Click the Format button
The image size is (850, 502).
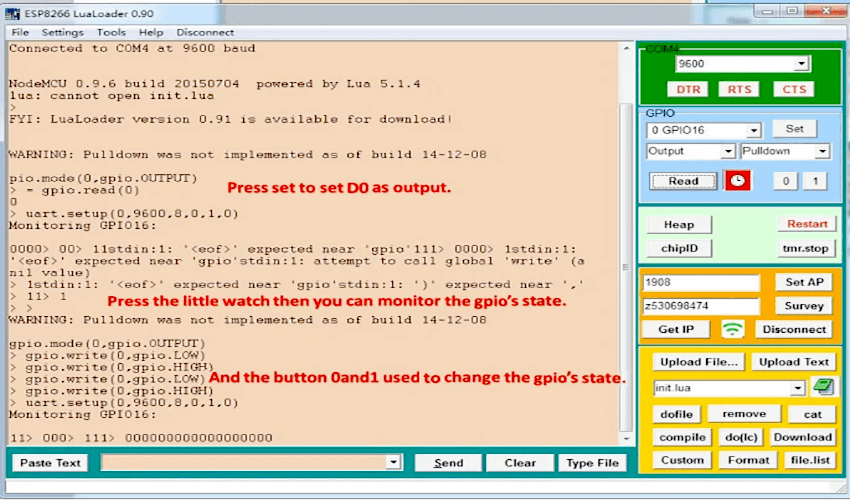tap(748, 460)
